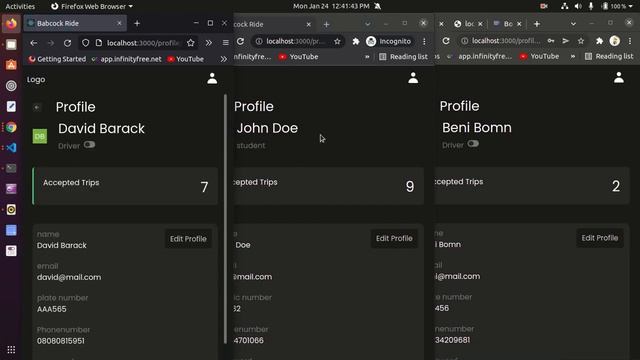Open Getting Started bookmark in Firefox
Viewport: 640px width, 360px height.
pos(57,59)
